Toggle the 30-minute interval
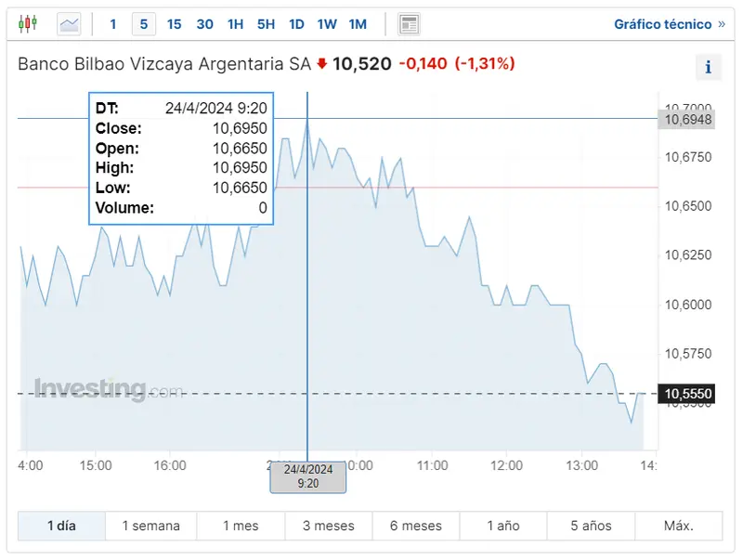The image size is (743, 560). pos(204,24)
